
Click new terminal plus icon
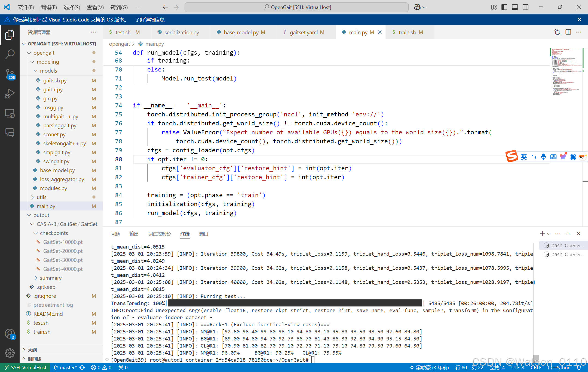tap(542, 234)
